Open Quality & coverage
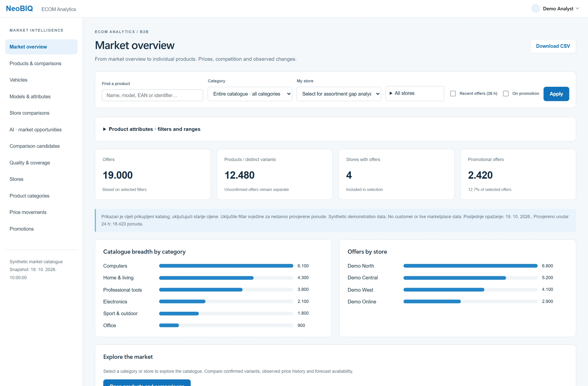This screenshot has width=588, height=386. click(41, 162)
